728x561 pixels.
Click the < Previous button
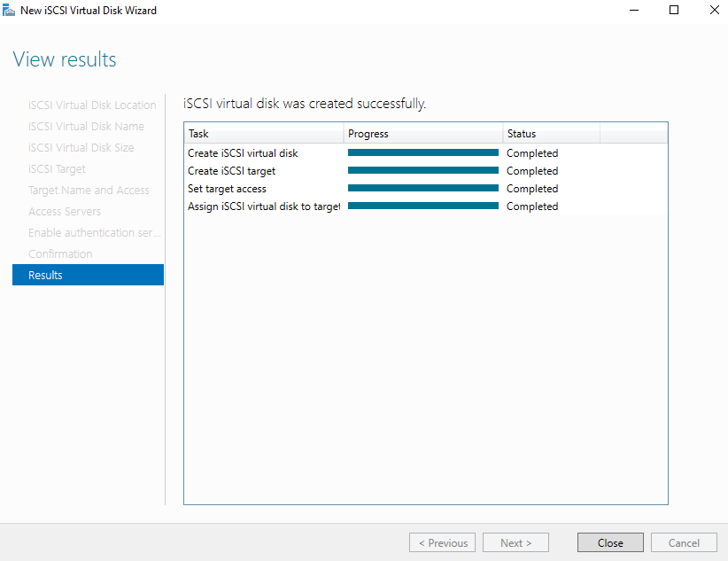[442, 542]
